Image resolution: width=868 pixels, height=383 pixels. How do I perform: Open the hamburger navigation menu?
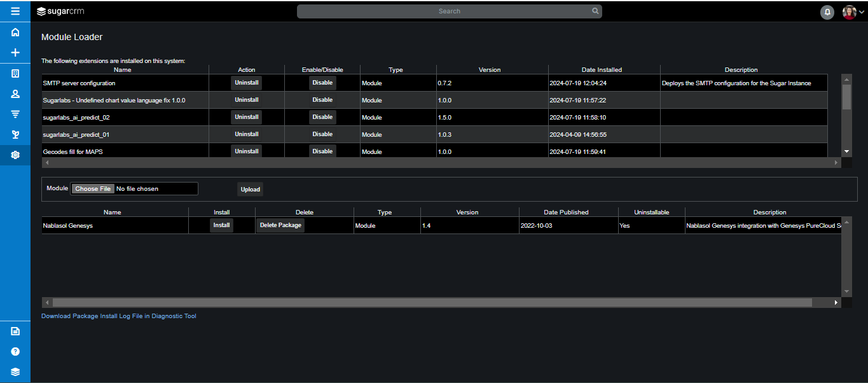click(15, 11)
